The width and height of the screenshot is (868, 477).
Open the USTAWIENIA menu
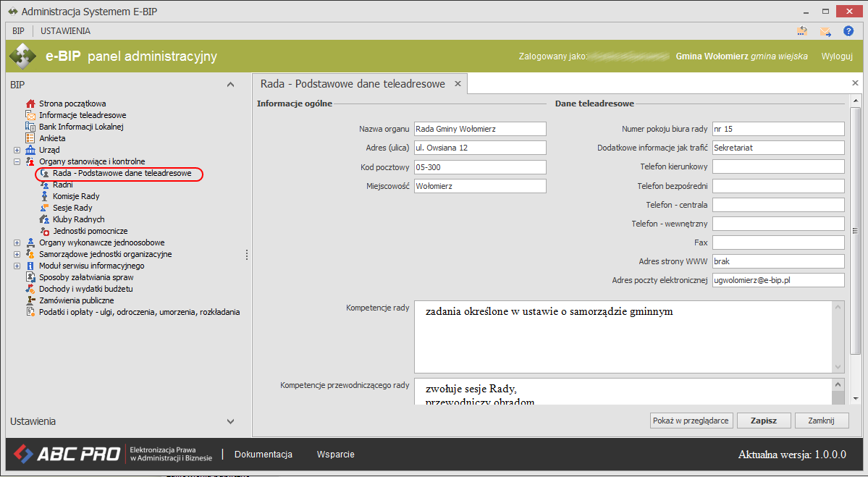(x=65, y=31)
